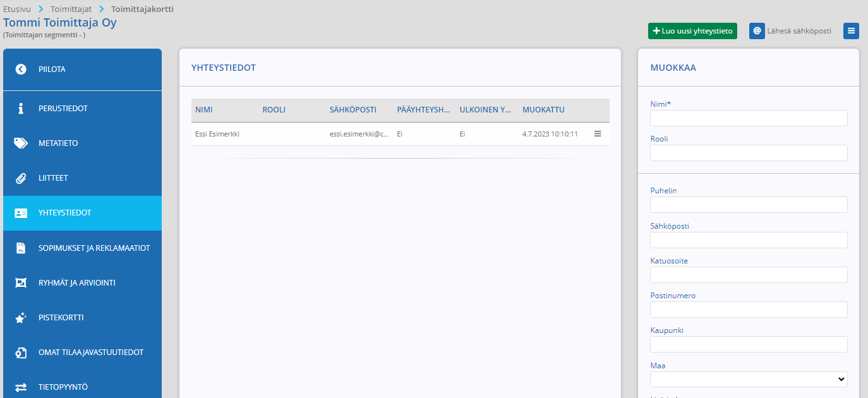The width and height of the screenshot is (868, 398).
Task: Click the 4.7.2023 10:10:11 date cell
Action: click(x=550, y=134)
